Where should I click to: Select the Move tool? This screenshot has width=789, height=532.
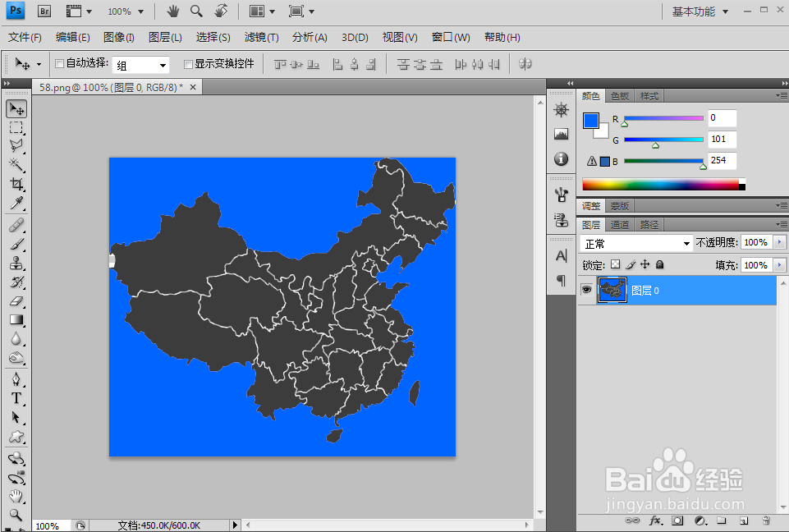pos(16,108)
